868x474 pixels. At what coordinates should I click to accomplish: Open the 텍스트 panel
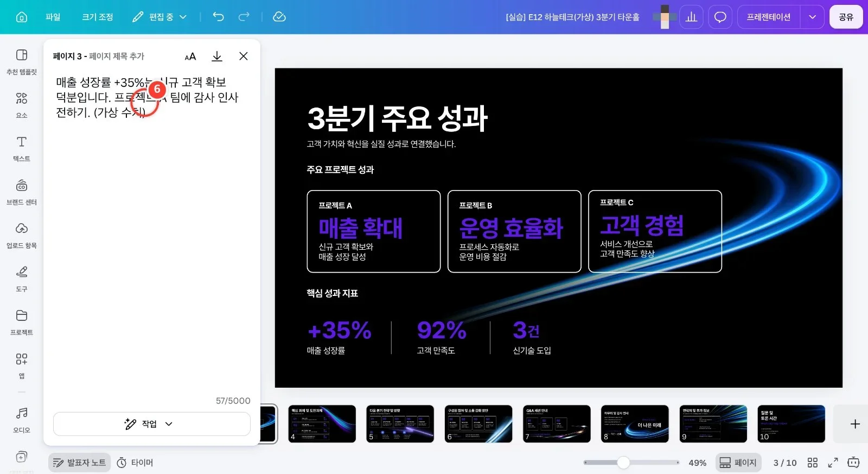[22, 149]
